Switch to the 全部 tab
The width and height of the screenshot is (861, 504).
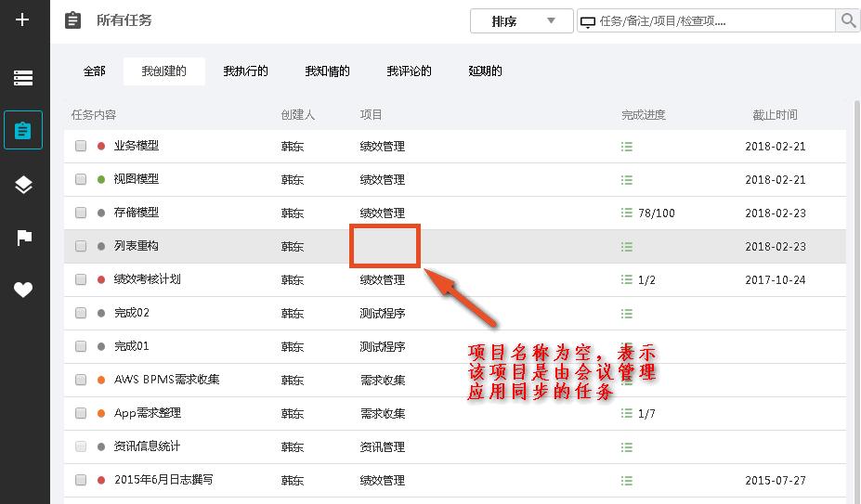(x=95, y=71)
